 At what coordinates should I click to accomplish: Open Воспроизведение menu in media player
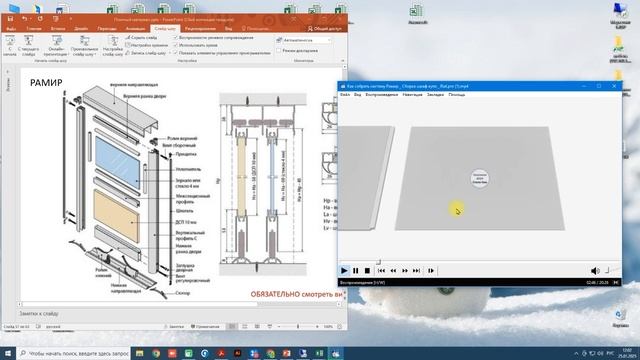point(382,95)
